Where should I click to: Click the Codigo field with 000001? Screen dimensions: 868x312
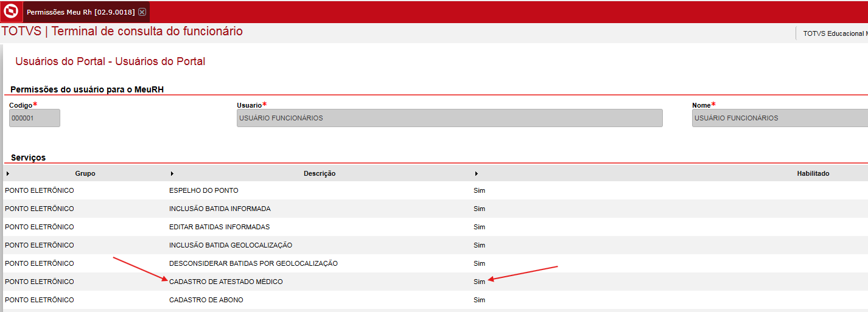point(35,118)
